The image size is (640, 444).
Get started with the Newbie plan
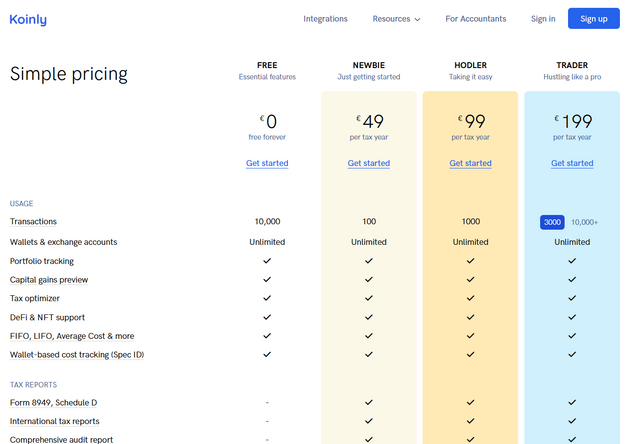[x=369, y=163]
